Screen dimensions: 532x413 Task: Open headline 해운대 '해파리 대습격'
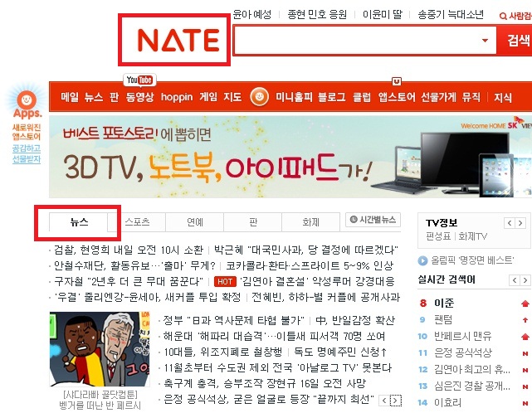point(274,336)
